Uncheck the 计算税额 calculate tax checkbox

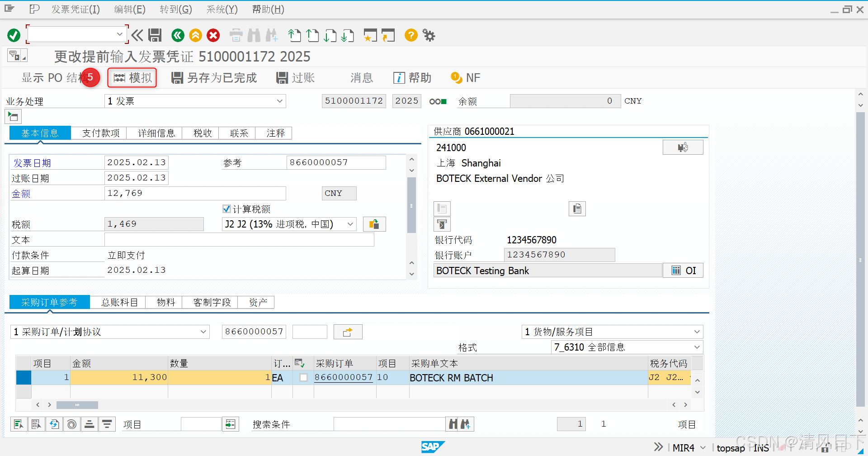227,209
